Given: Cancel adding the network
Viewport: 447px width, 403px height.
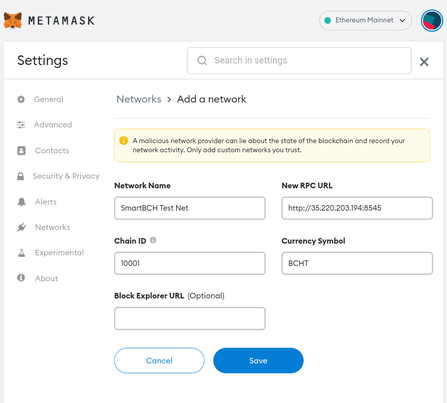Looking at the screenshot, I should tap(159, 361).
